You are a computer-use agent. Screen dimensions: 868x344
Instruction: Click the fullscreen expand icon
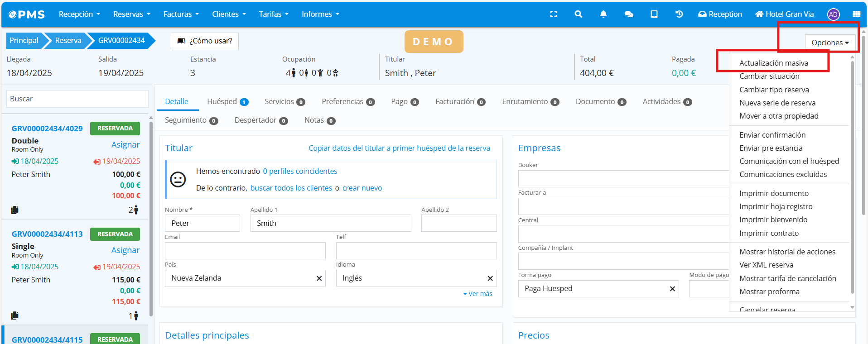click(x=553, y=14)
